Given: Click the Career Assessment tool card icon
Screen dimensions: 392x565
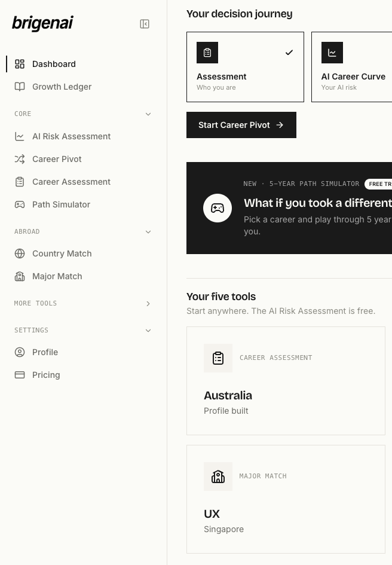Looking at the screenshot, I should (x=218, y=358).
